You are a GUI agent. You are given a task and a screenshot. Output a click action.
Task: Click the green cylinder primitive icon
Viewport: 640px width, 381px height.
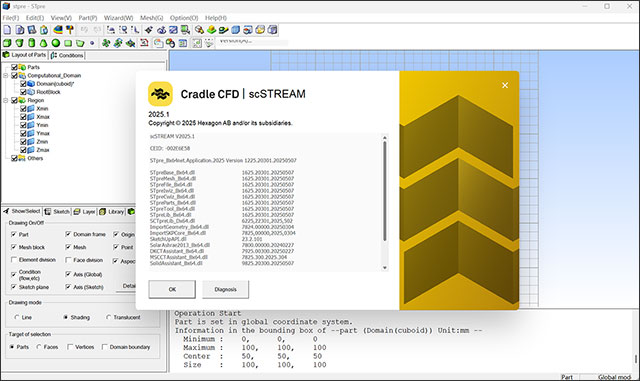(31, 43)
